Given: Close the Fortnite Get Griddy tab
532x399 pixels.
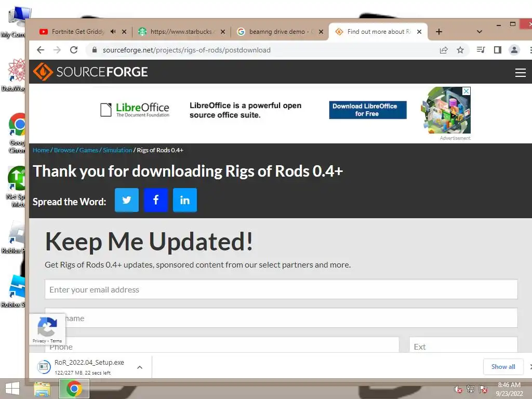Looking at the screenshot, I should click(x=124, y=32).
